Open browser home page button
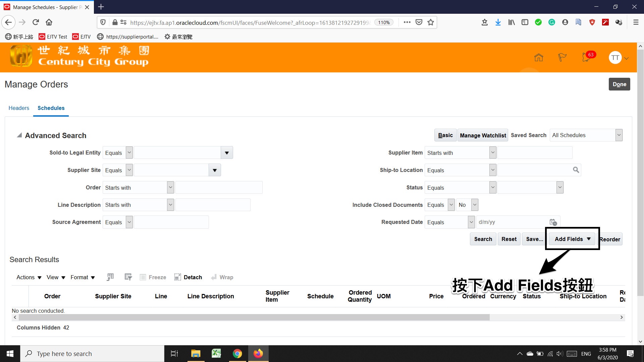 (49, 22)
